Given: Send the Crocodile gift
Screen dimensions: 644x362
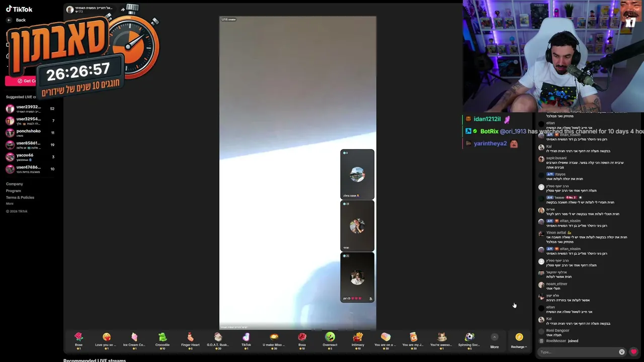Looking at the screenshot, I should [x=163, y=340].
